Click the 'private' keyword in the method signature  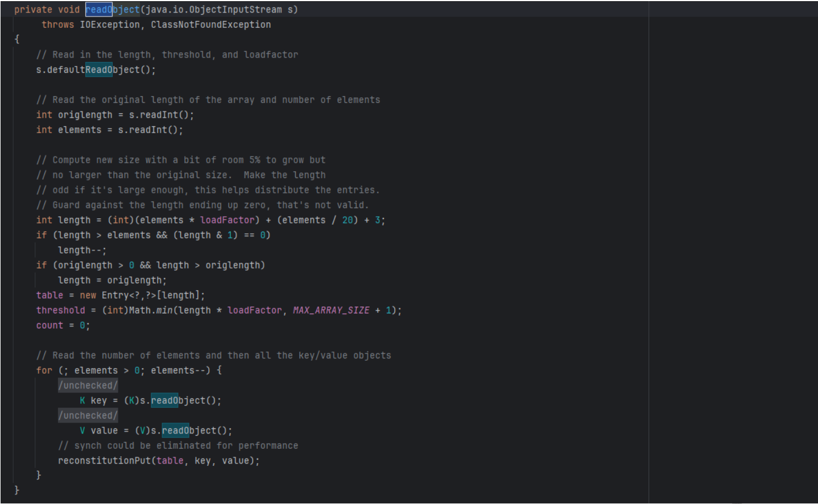(x=33, y=10)
